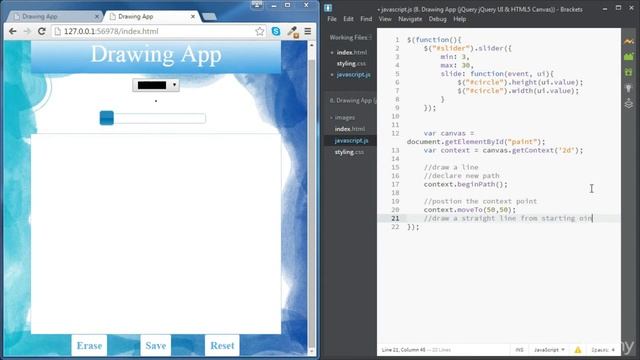Click the green gift box icon in Brackets sidebar
This screenshot has width=640, height=360.
tap(629, 72)
